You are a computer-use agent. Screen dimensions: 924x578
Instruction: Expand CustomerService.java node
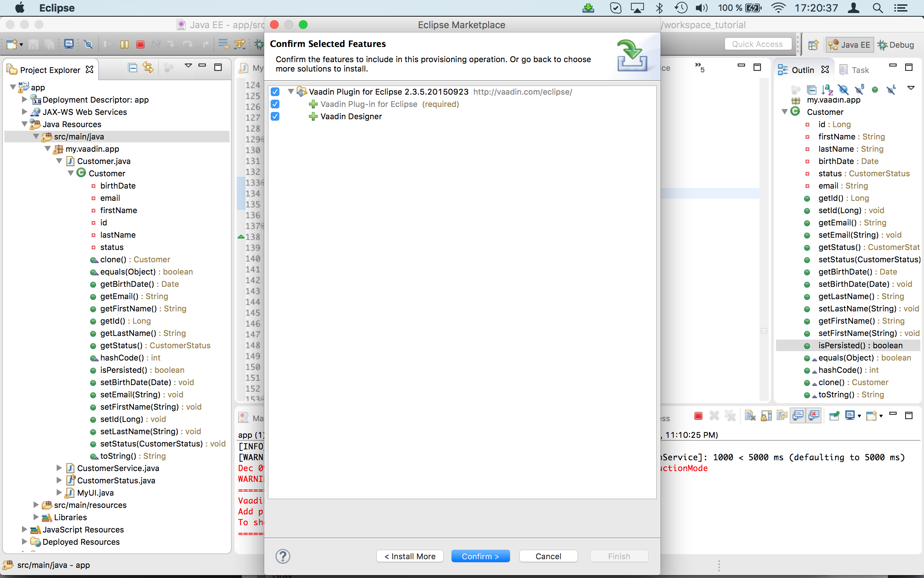point(59,468)
